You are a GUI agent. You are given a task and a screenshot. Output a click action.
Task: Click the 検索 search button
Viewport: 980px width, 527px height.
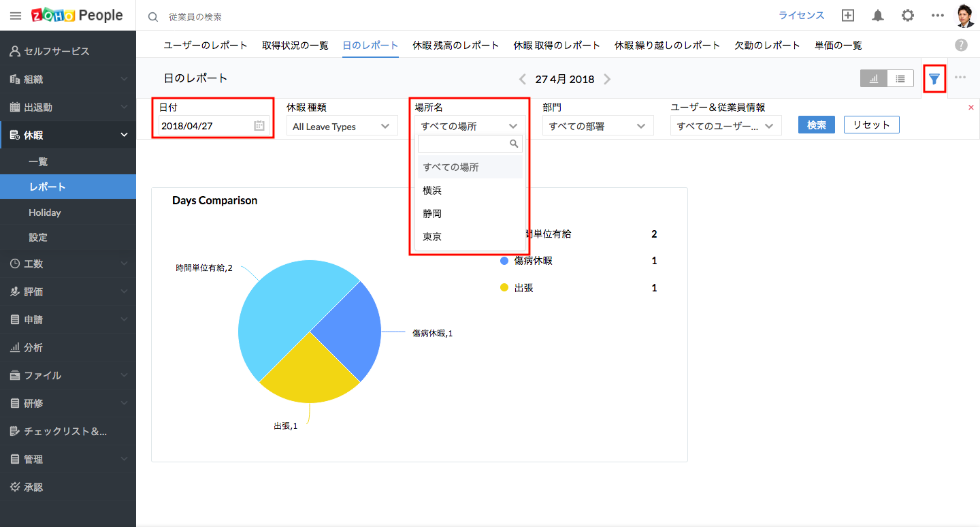[x=816, y=125]
